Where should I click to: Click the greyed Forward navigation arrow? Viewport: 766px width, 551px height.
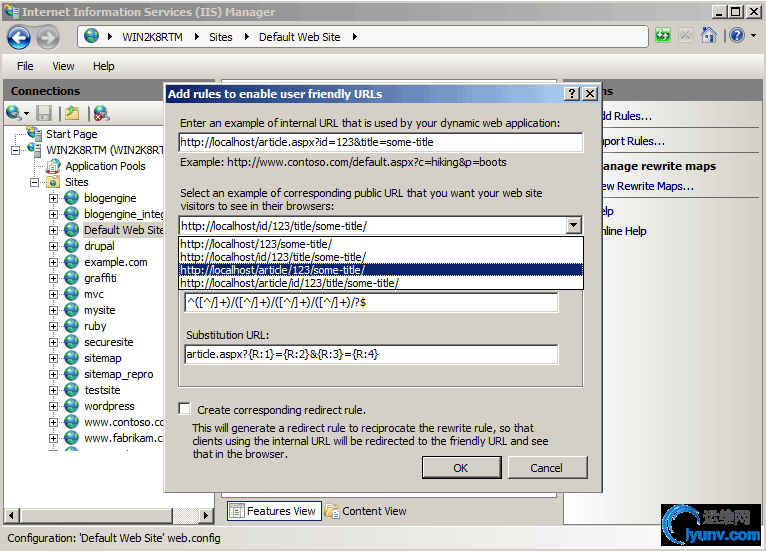click(x=48, y=37)
